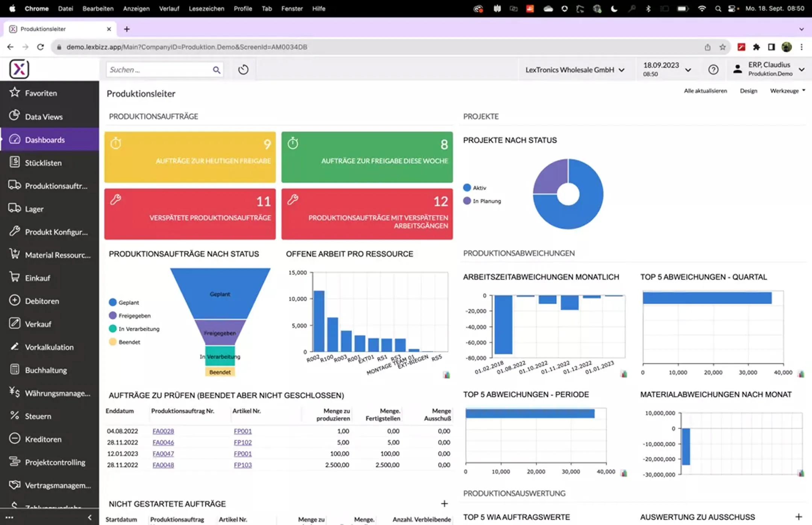Open Debitoren module

[x=50, y=301]
